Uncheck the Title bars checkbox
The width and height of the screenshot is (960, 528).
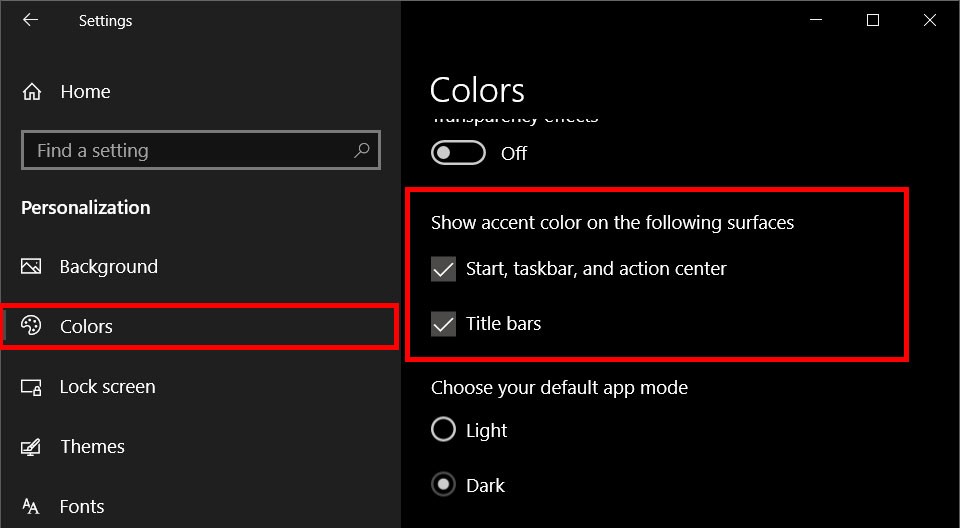(x=443, y=324)
